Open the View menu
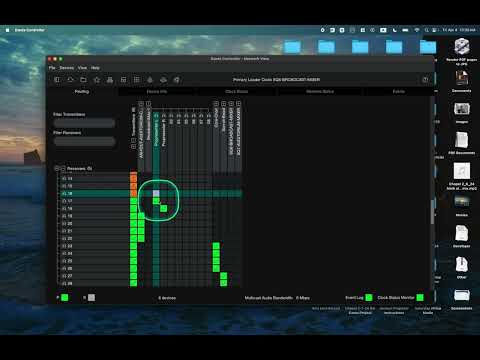This screenshot has width=480, height=360. pos(82,68)
